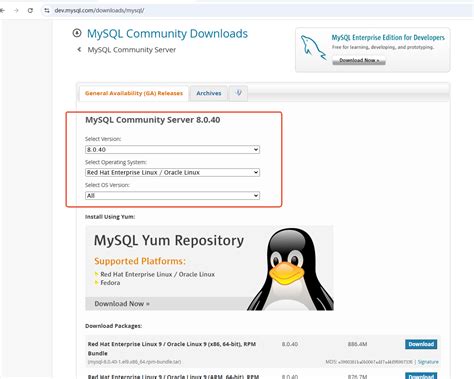Download the RHEL 9 ARM 64-bit RPM package
This screenshot has width=474, height=379.
click(421, 376)
